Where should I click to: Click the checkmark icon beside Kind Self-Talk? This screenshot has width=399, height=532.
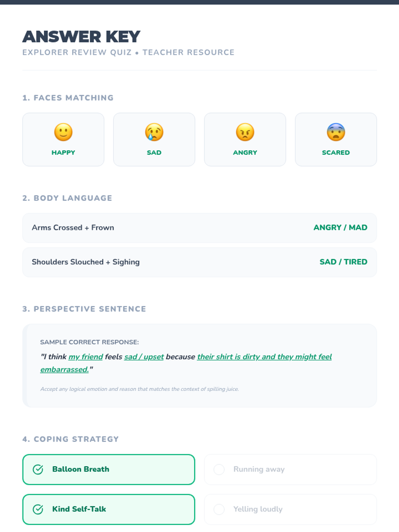click(38, 509)
